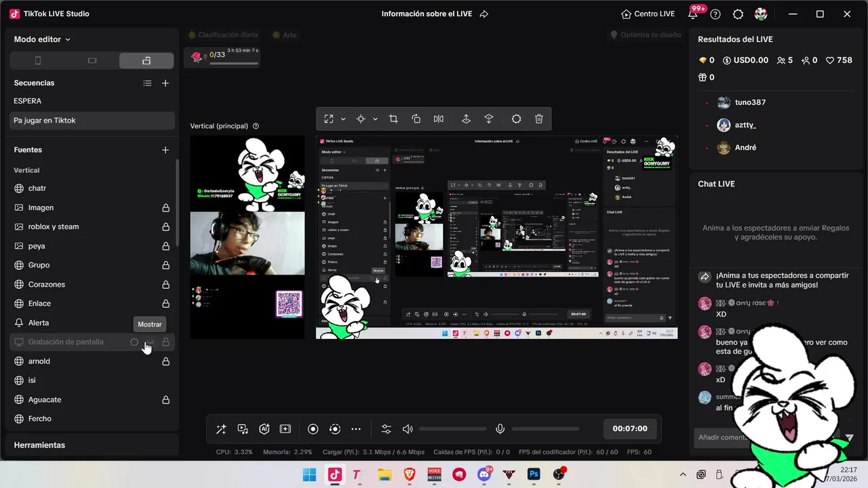
Task: Open the effects magic wand tool
Action: (x=221, y=429)
